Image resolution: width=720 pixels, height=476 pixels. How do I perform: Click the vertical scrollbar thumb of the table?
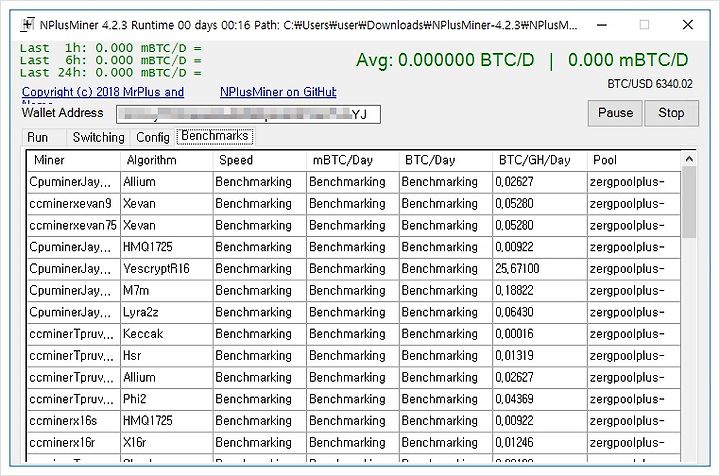(x=689, y=202)
